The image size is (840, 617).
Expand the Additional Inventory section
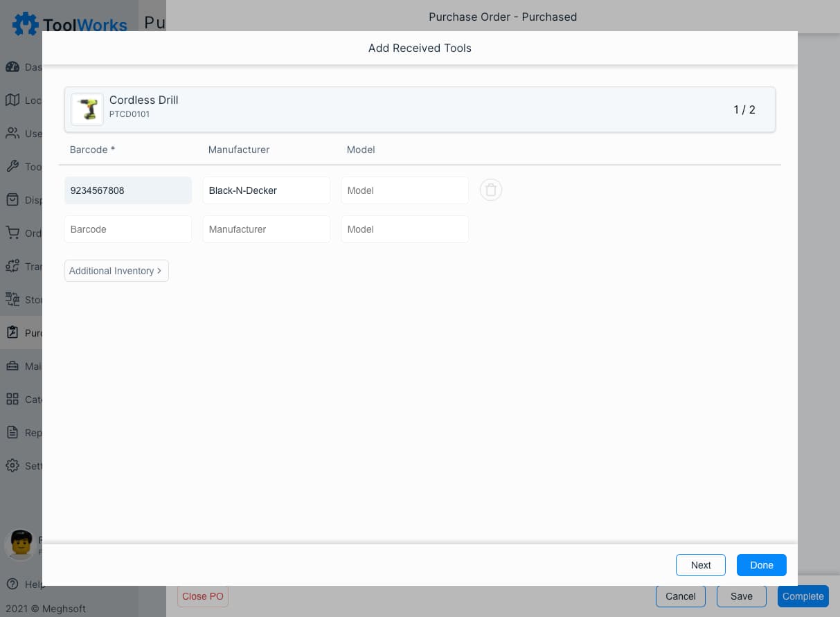116,270
